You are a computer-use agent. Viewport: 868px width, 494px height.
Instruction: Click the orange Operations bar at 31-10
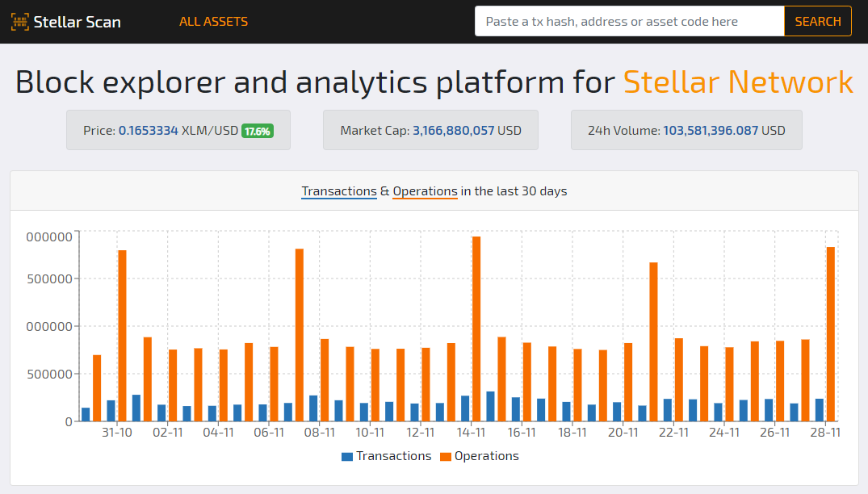[x=123, y=335]
